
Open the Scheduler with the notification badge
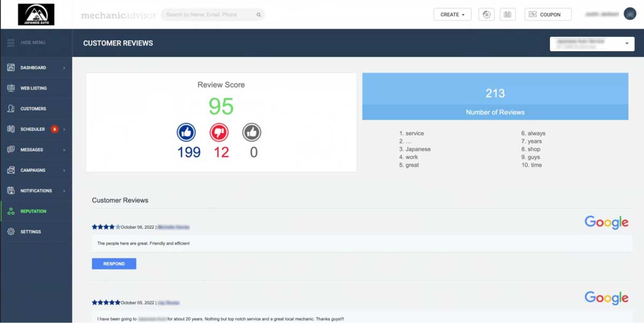[x=11, y=129]
